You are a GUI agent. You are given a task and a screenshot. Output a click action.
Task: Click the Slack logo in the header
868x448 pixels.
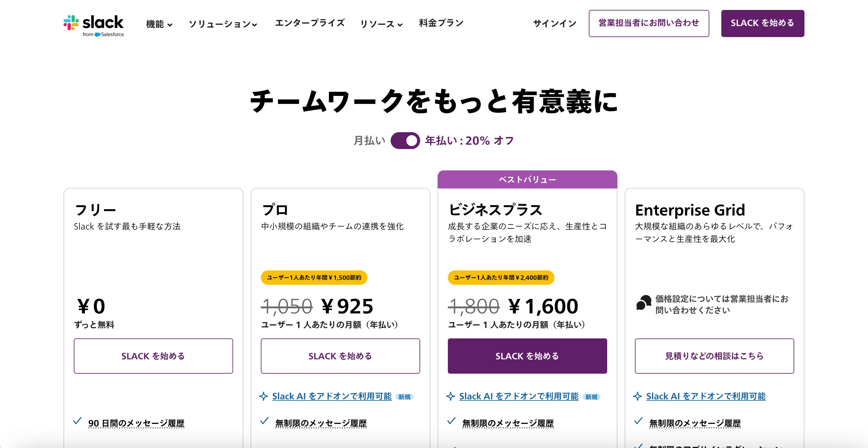(x=93, y=26)
